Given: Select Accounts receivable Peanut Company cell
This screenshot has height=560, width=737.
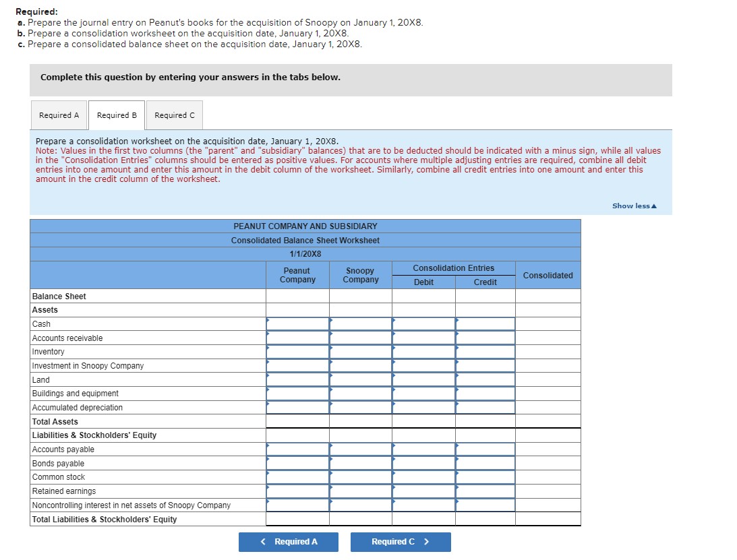Looking at the screenshot, I should [x=297, y=338].
